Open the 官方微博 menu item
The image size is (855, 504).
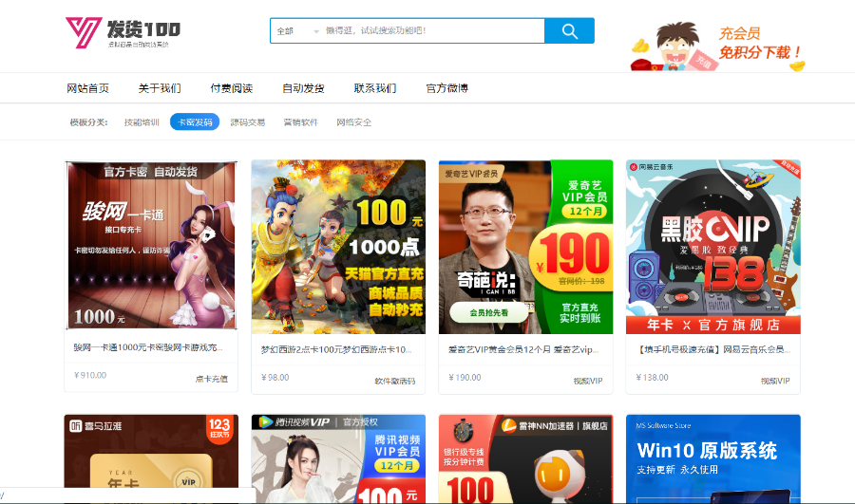pyautogui.click(x=447, y=88)
